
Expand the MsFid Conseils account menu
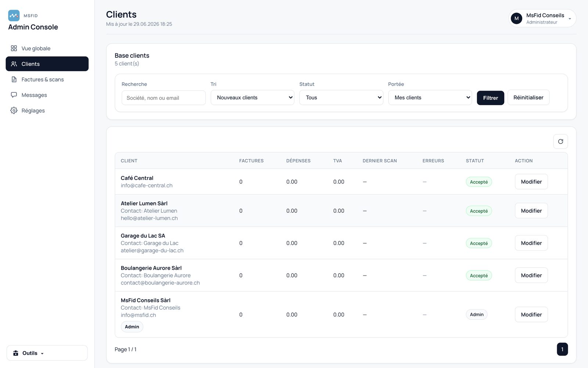[542, 18]
